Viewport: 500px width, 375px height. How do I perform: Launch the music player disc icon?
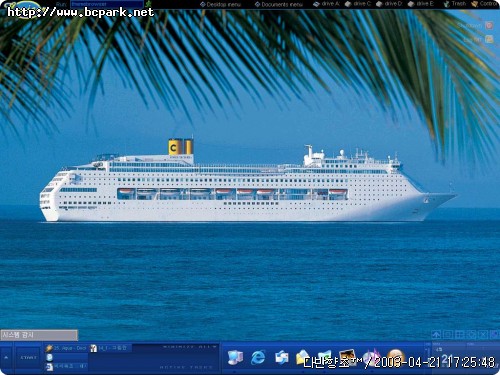click(371, 356)
